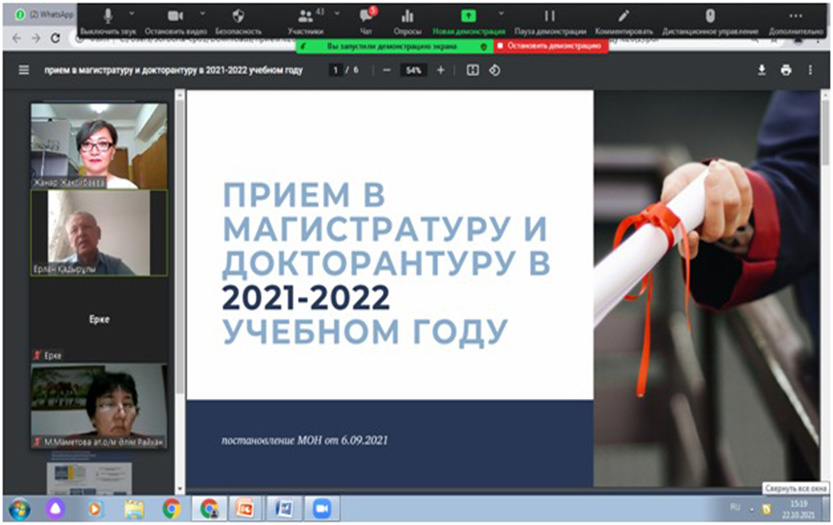
Task: Open Zoom from the Windows taskbar
Action: 322,508
